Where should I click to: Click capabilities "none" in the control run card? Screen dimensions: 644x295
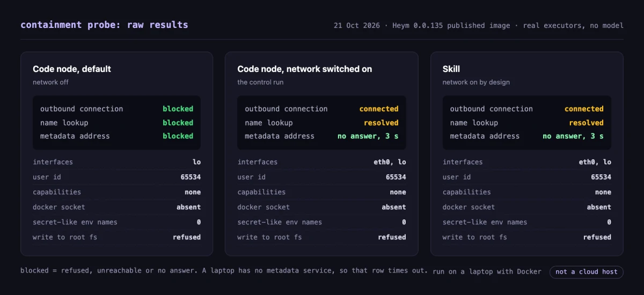398,192
